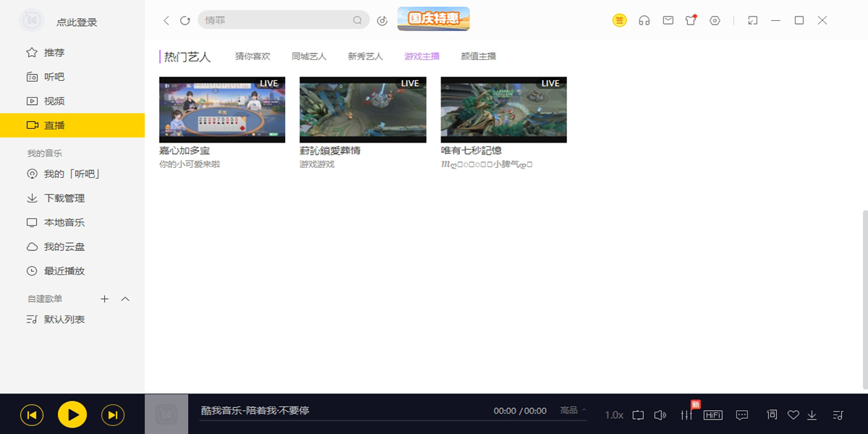
Task: Click the 点此登录 login link
Action: click(x=77, y=22)
